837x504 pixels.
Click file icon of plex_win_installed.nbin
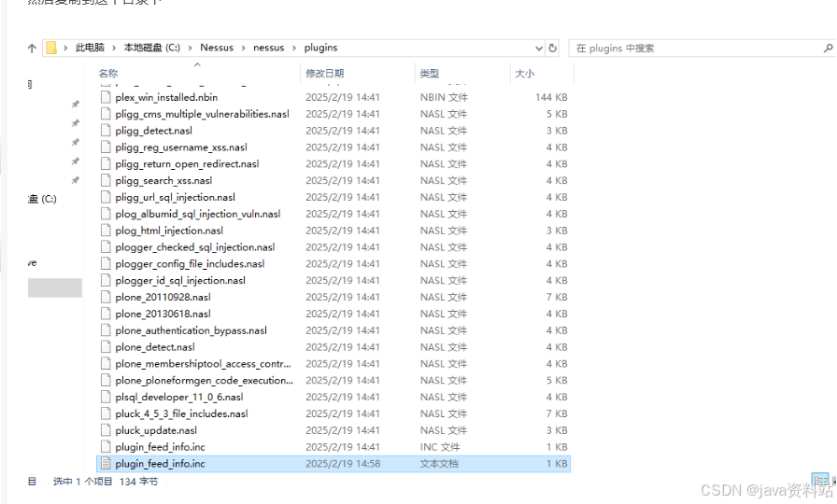(106, 97)
